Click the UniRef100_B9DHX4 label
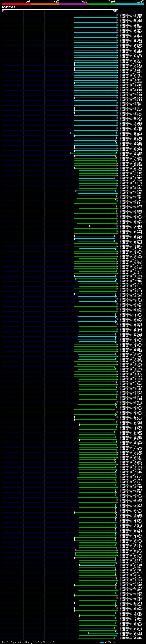This screenshot has width=146, height=644. coord(131,95)
